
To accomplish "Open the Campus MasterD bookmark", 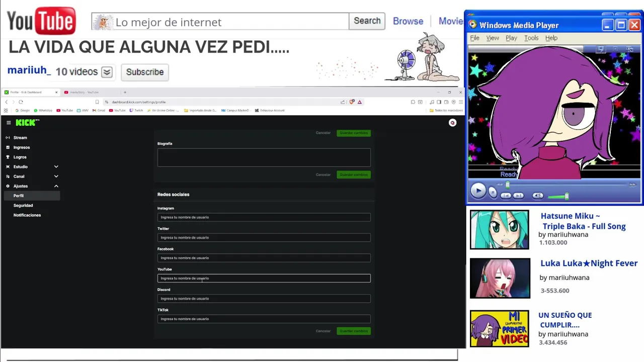I will [x=235, y=111].
